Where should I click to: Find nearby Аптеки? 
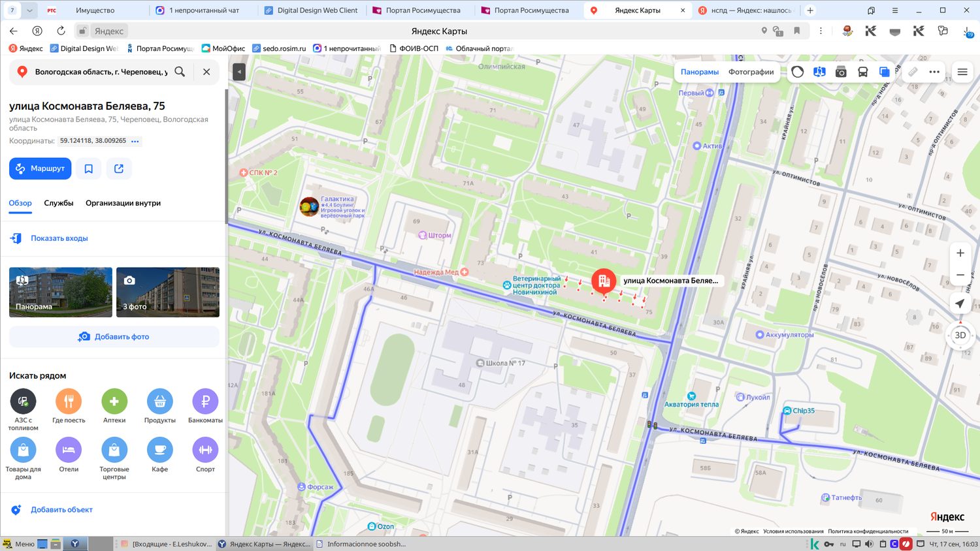114,401
